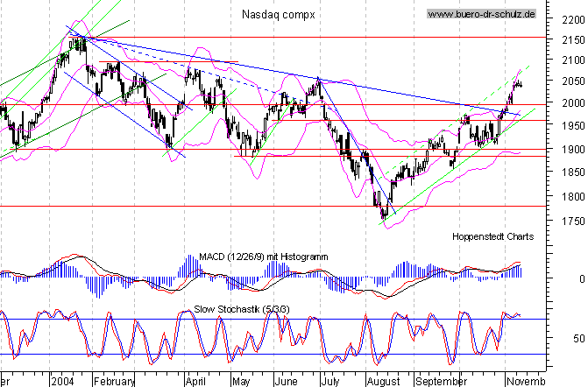Select the 1900 price axis value
This screenshot has width=588, height=387.
pos(573,150)
